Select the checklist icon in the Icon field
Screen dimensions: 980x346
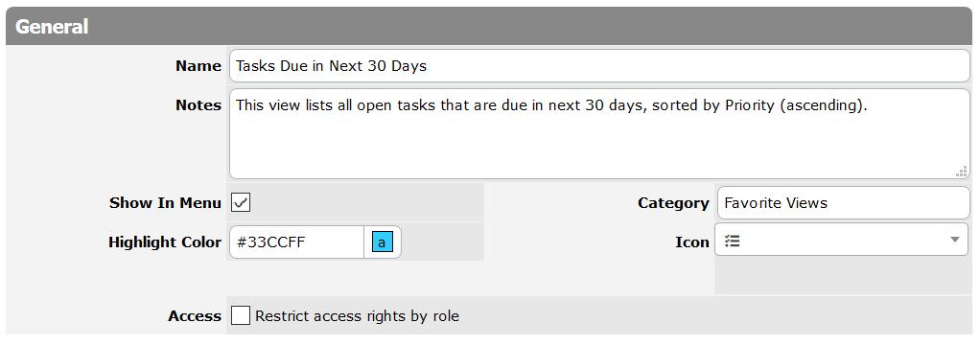click(x=732, y=242)
